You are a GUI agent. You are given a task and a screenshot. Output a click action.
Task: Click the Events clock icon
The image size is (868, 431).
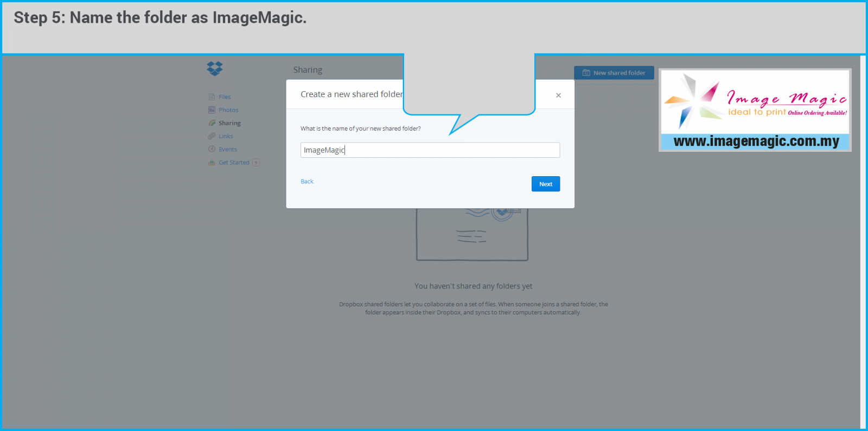[212, 149]
